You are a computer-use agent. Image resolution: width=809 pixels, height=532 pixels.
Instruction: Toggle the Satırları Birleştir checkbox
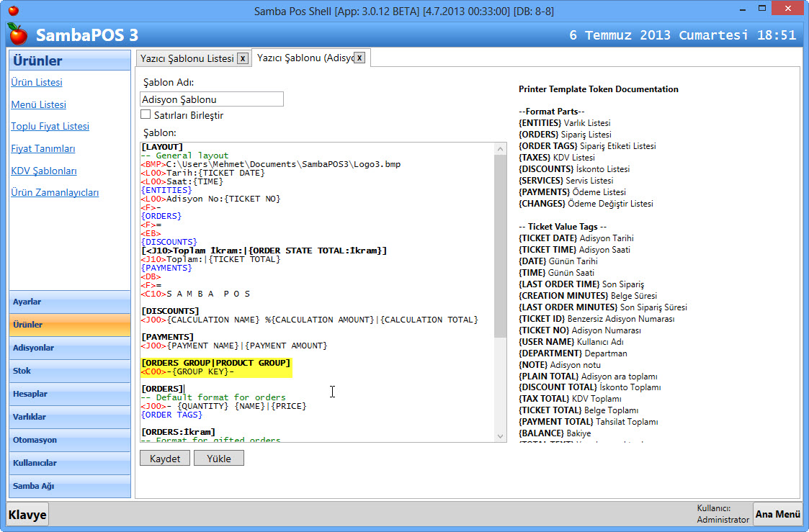click(146, 114)
